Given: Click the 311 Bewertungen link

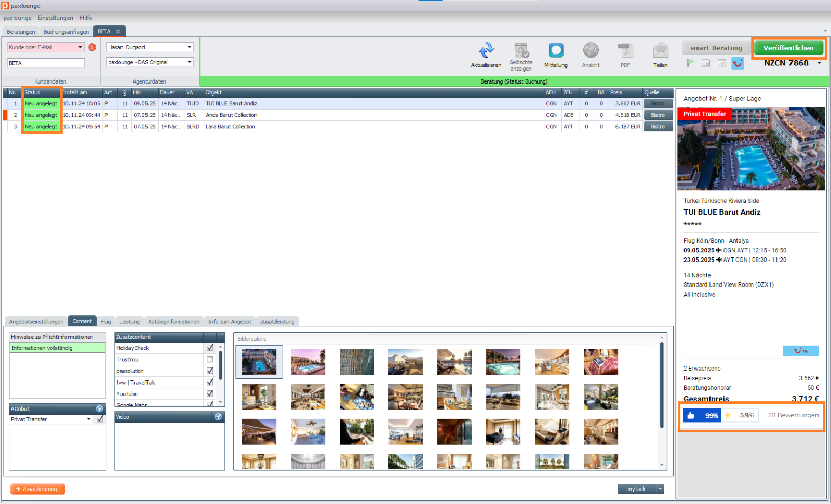Looking at the screenshot, I should 793,415.
